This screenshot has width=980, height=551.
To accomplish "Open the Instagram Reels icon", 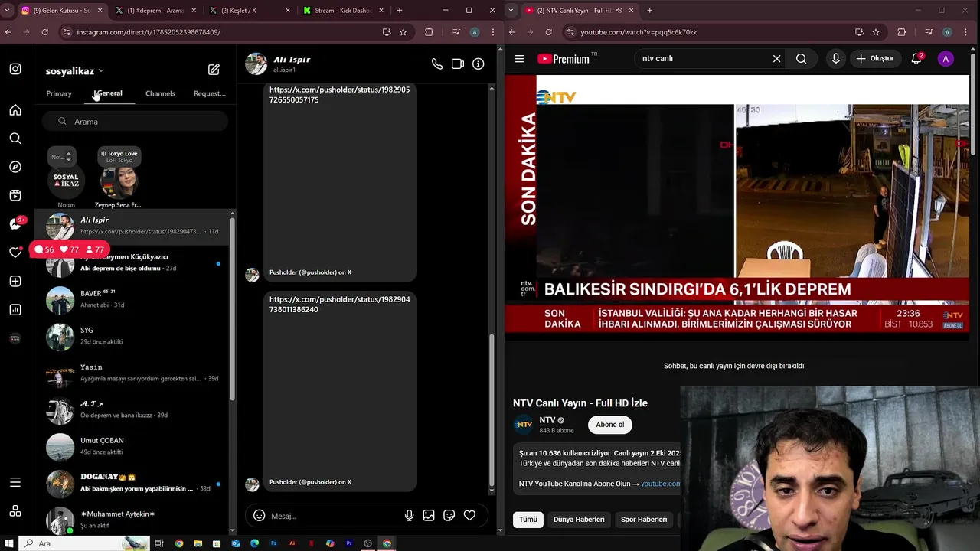I will [x=15, y=196].
